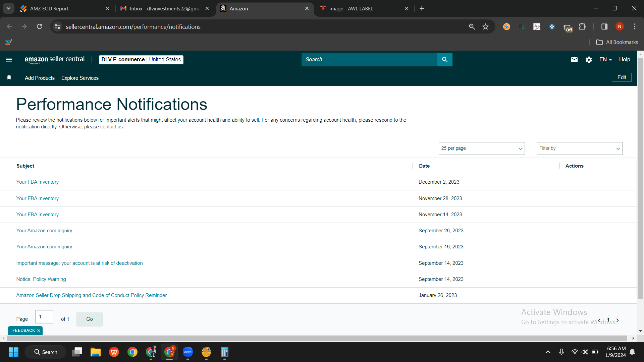Open the DLV E-commerce United States account switcher

(141, 60)
